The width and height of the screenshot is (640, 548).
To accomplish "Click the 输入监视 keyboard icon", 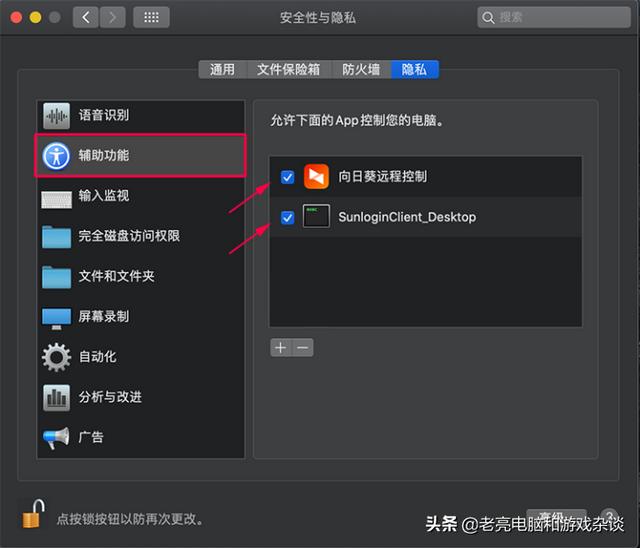I will [56, 199].
